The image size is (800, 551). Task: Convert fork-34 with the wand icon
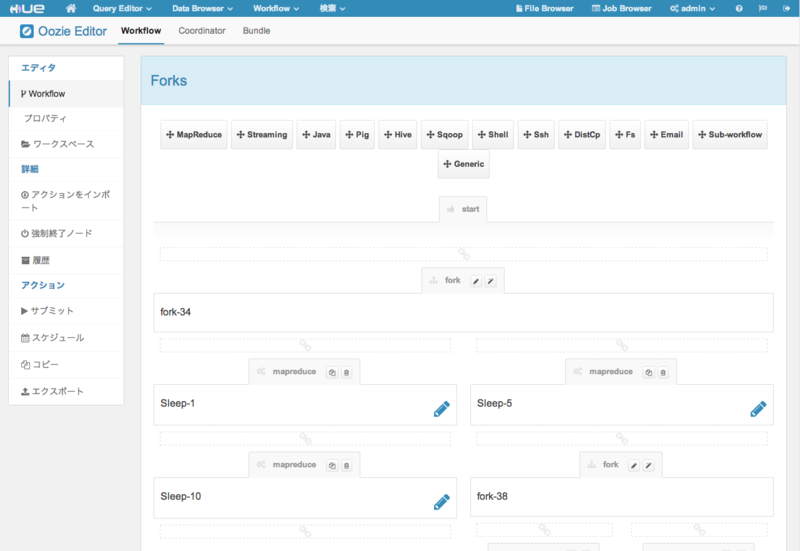490,281
